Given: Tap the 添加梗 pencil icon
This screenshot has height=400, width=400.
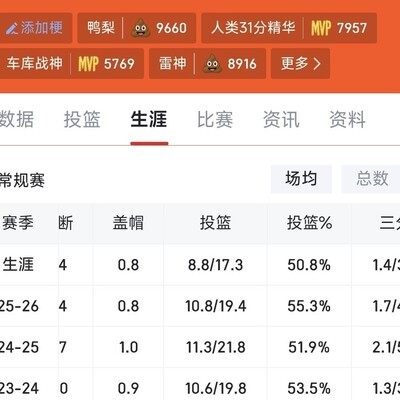Looking at the screenshot, I should 12,28.
